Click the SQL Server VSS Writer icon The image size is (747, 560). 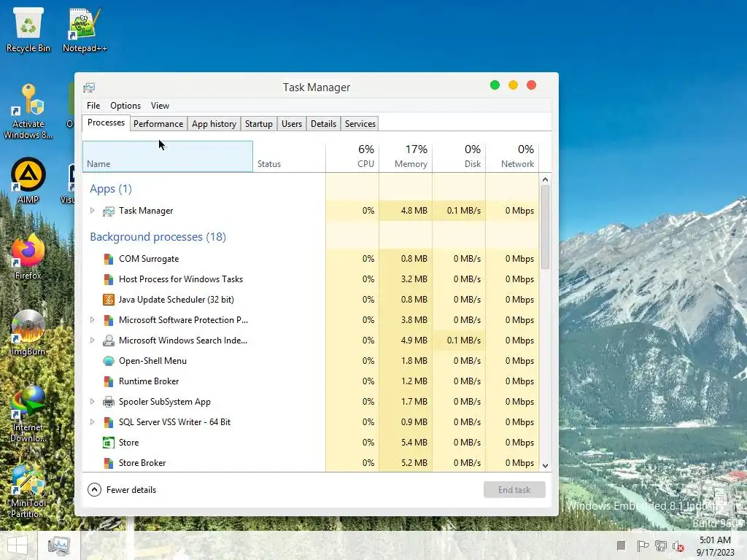click(x=109, y=422)
